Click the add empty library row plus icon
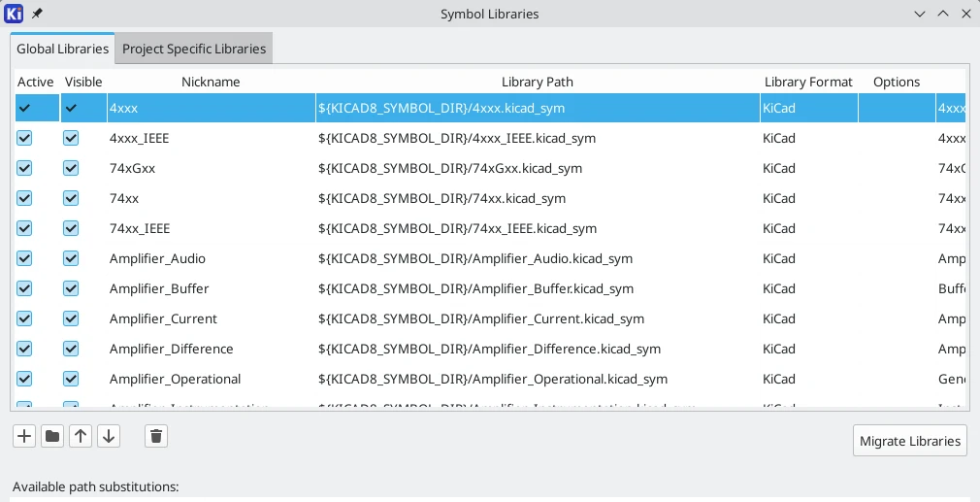 coord(24,437)
